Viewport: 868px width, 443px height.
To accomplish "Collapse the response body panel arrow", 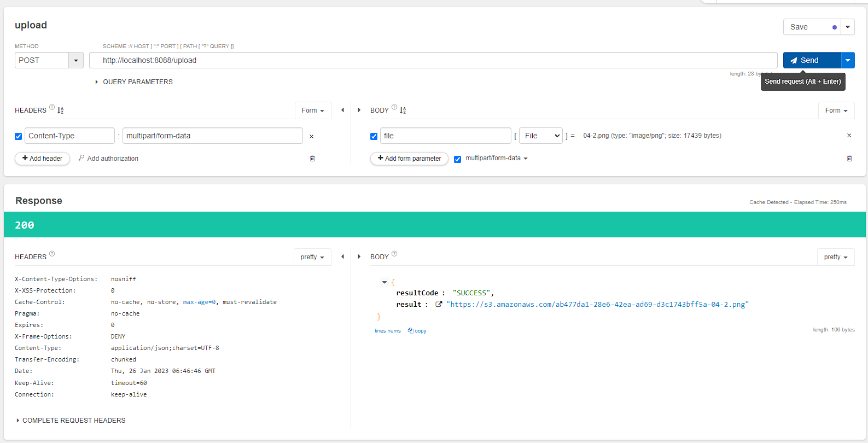I will click(359, 257).
